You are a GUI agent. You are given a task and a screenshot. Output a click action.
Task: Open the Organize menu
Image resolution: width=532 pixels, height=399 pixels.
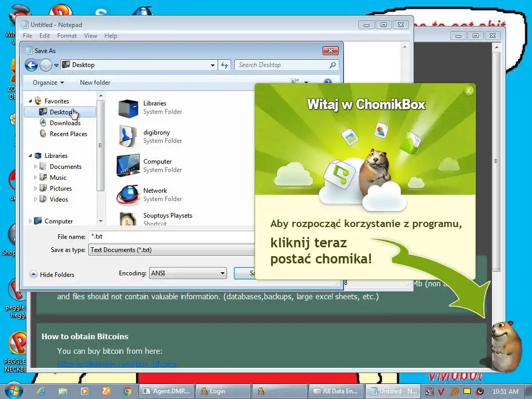[x=48, y=83]
